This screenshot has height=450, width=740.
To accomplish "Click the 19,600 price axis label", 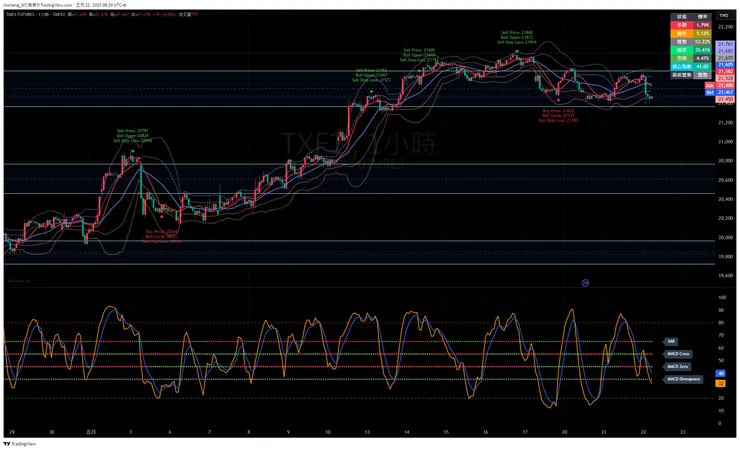I will (x=725, y=276).
